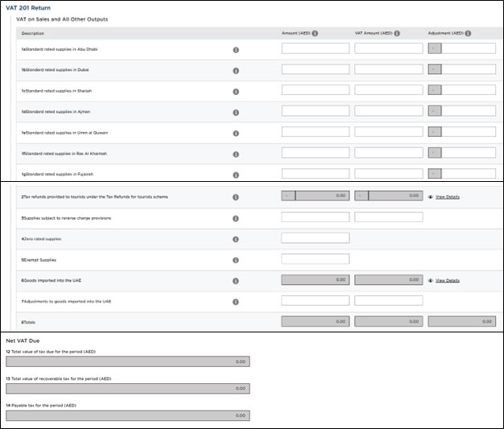
Task: Toggle minus sign on Dubai adjustment
Action: [x=435, y=69]
